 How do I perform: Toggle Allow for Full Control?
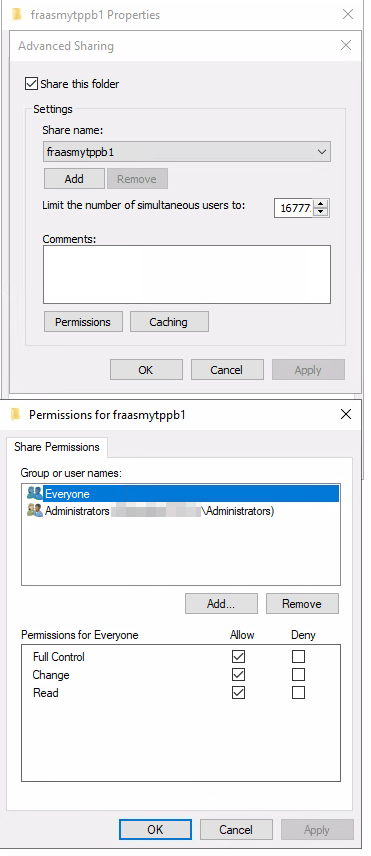pos(238,657)
